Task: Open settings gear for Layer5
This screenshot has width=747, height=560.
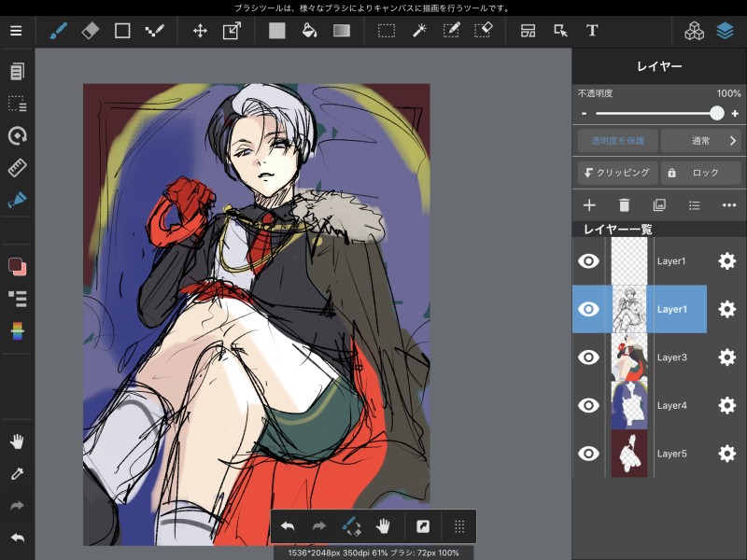Action: pos(727,454)
